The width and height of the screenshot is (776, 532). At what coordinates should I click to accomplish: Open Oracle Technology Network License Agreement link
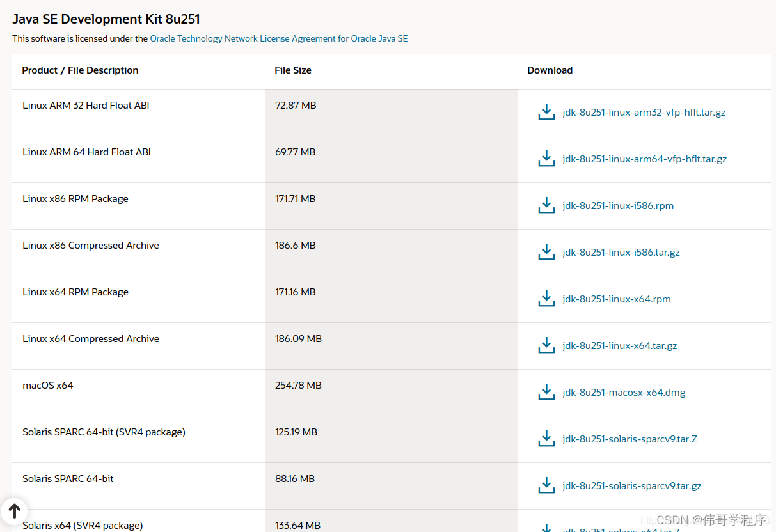(279, 38)
